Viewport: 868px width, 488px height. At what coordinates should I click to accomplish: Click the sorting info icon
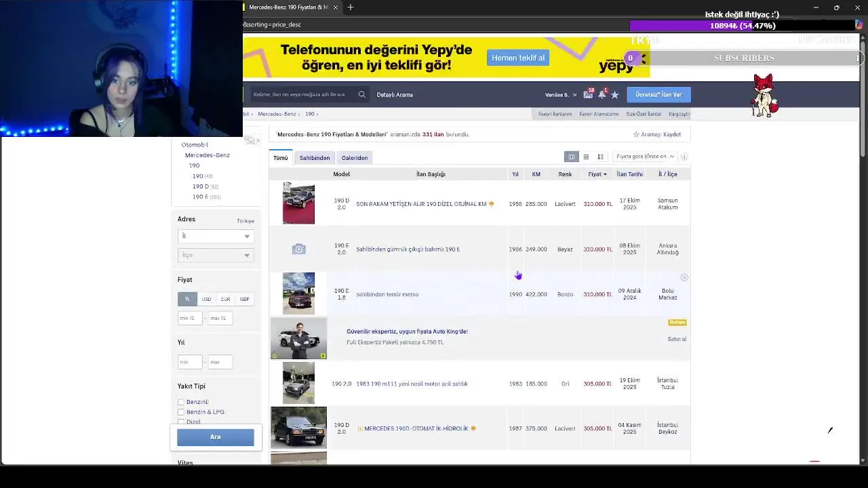[684, 157]
